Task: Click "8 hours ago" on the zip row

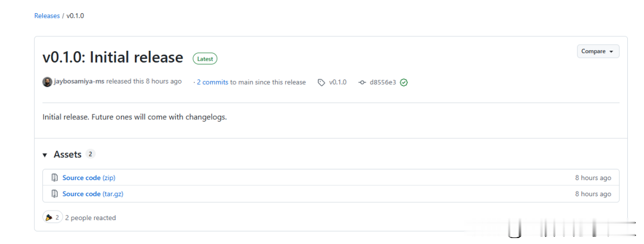Action: [593, 178]
